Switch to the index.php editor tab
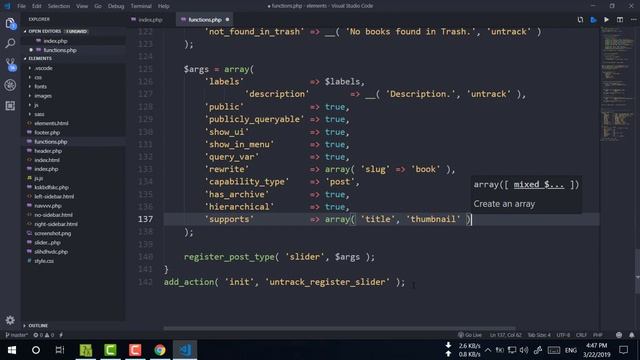Viewport: 640px width, 360px height. (150, 20)
